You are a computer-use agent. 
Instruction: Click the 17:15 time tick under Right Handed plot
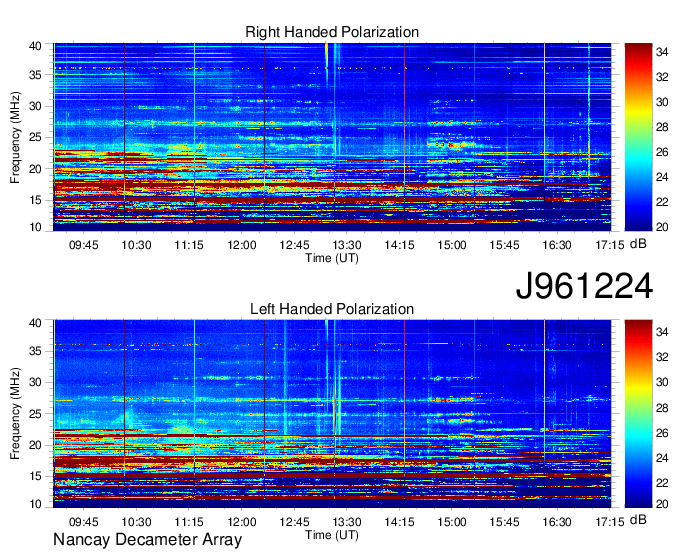609,245
